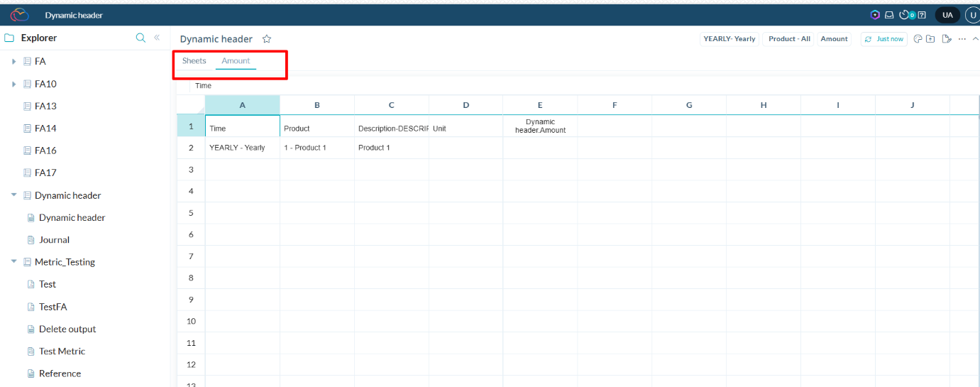
Task: Collapse the Explorer panel with double chevron
Action: coord(157,38)
